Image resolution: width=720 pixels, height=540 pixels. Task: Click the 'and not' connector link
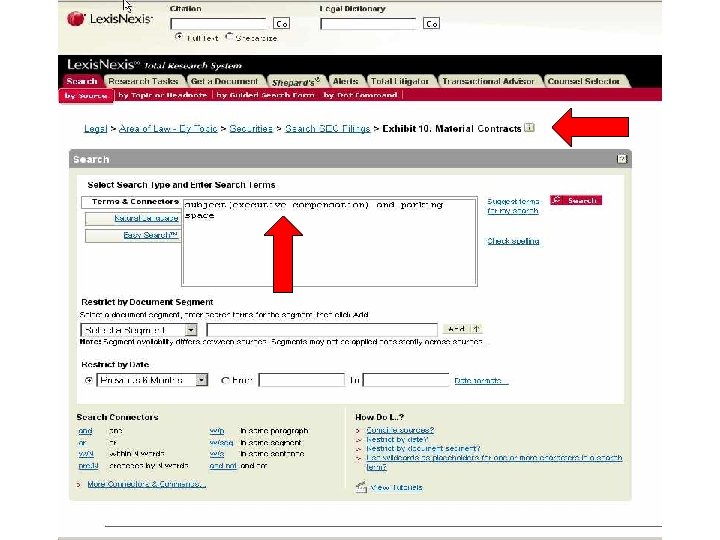tap(223, 466)
